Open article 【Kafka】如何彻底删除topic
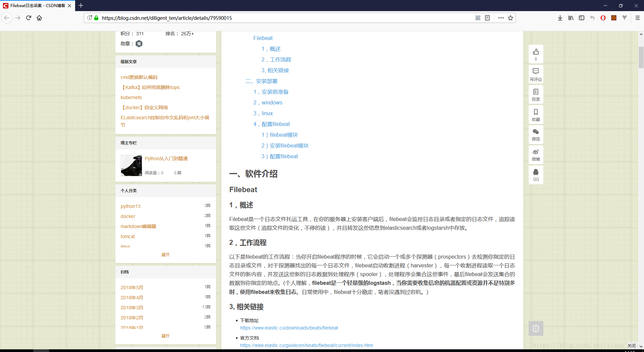The image size is (644, 352). 150,87
